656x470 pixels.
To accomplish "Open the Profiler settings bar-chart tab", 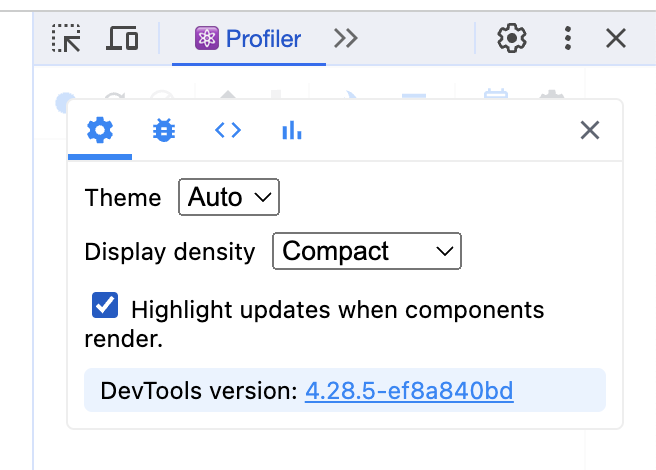I will click(292, 130).
